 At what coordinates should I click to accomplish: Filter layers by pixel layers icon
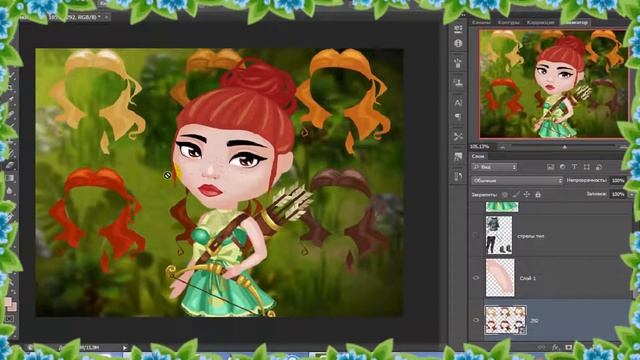point(550,167)
